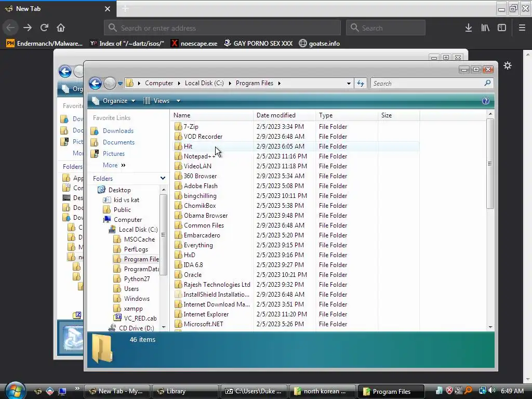Viewport: 532px width, 399px height.
Task: Toggle browser sidebar icon
Action: click(x=502, y=28)
